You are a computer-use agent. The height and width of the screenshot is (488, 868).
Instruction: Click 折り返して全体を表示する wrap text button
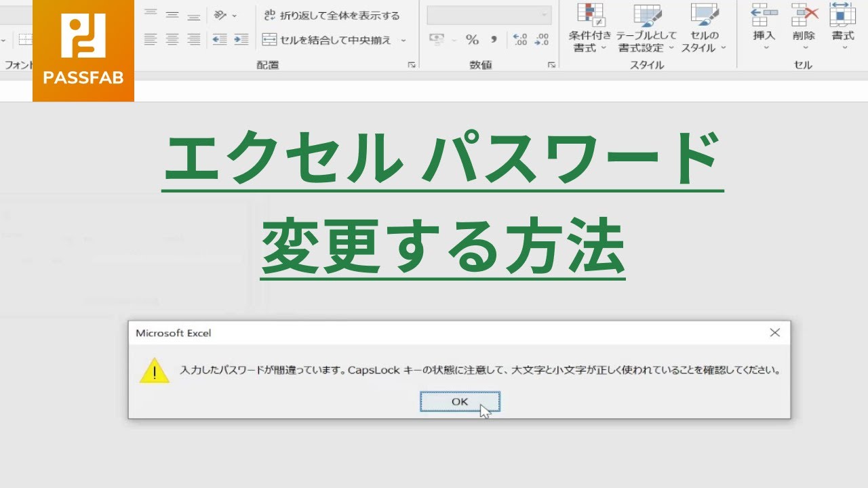click(331, 15)
